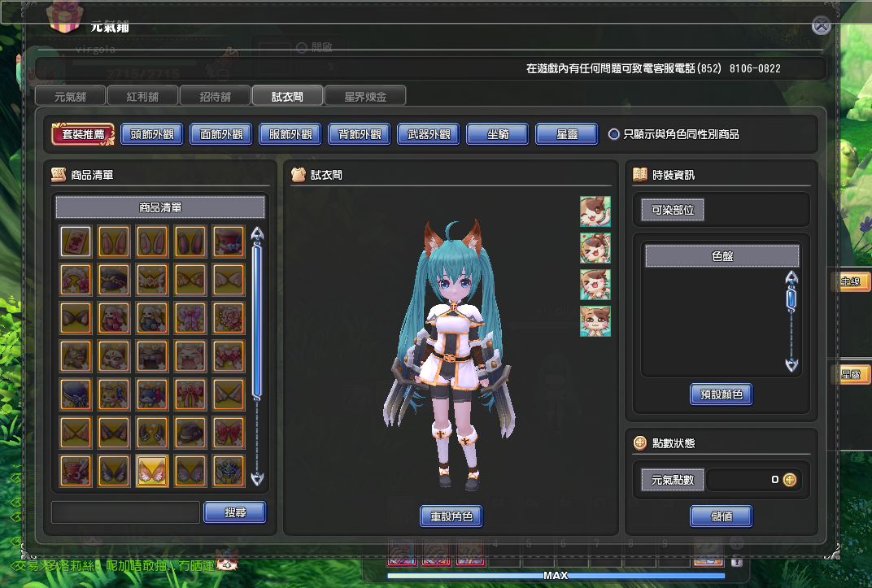The width and height of the screenshot is (872, 588).
Task: Choose the blue jeweled crown item
Action: [x=229, y=471]
